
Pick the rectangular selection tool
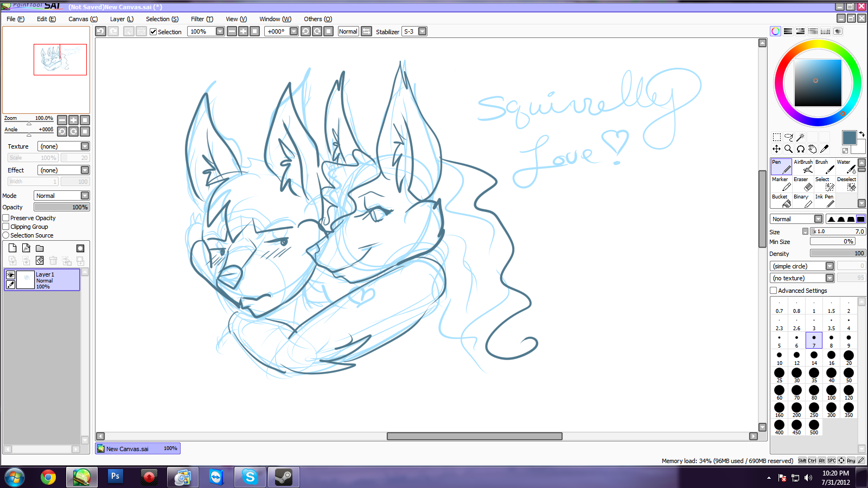[777, 137]
